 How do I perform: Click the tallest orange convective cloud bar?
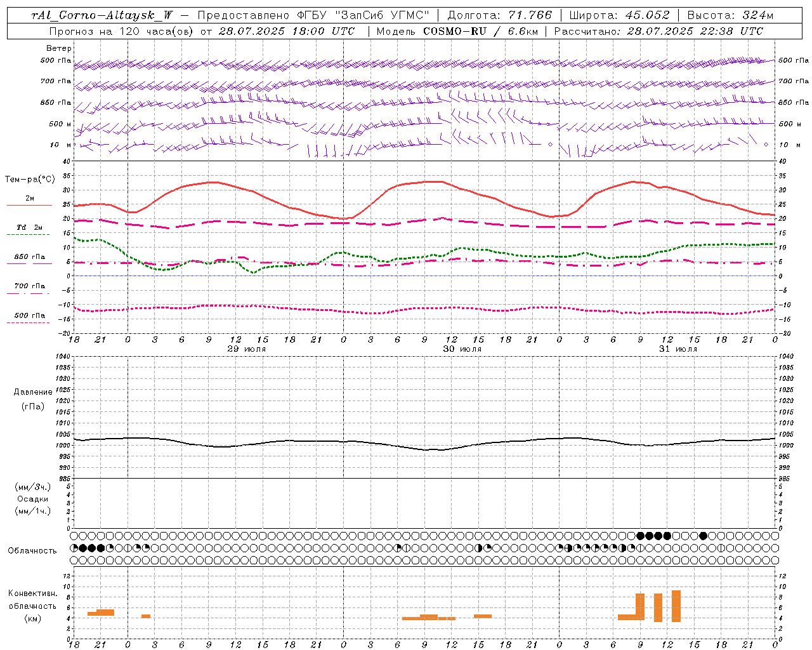click(676, 606)
